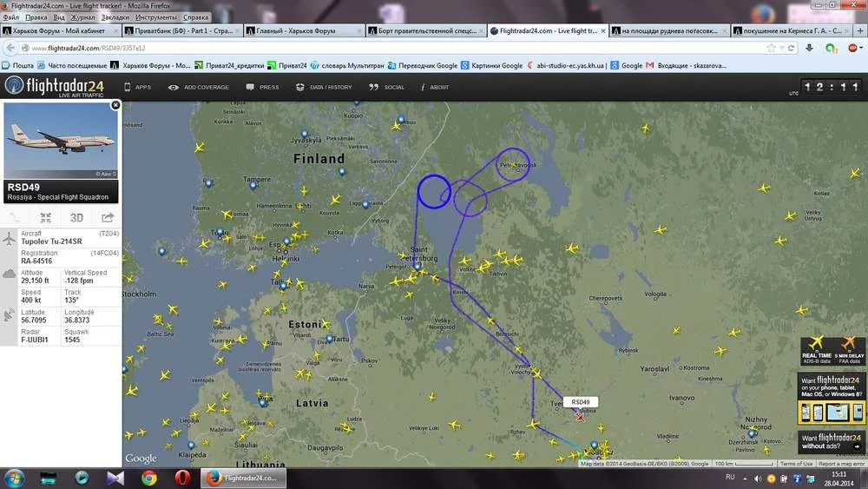Click the Real Time ADS-B legend plane
Screen dimensions: 868x489
coord(817,343)
